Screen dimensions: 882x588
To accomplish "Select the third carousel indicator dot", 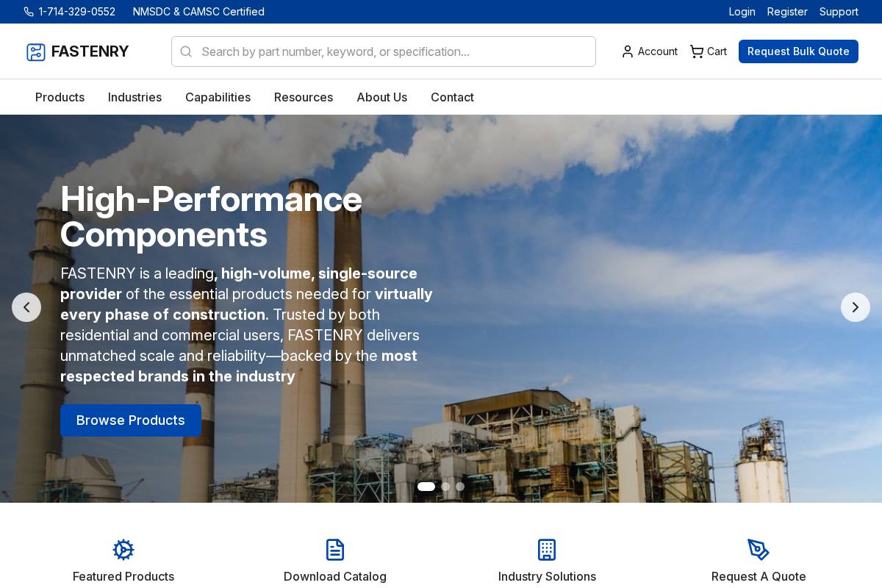I will click(x=460, y=487).
